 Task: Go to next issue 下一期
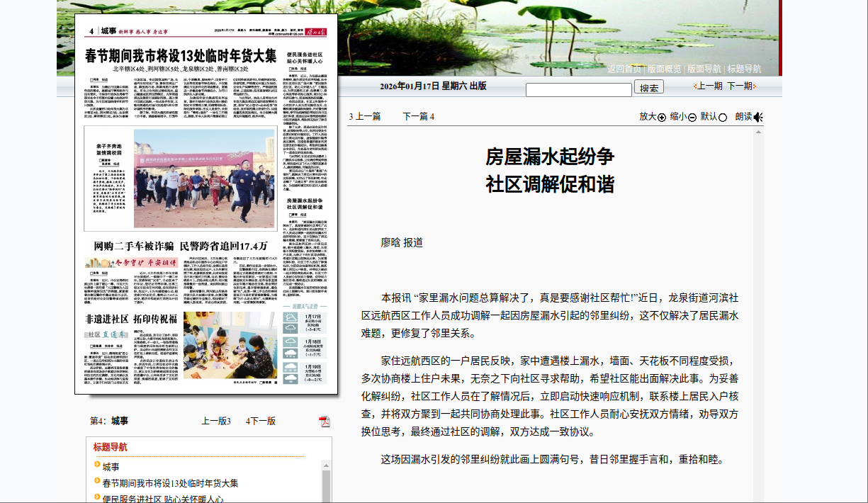(x=739, y=86)
